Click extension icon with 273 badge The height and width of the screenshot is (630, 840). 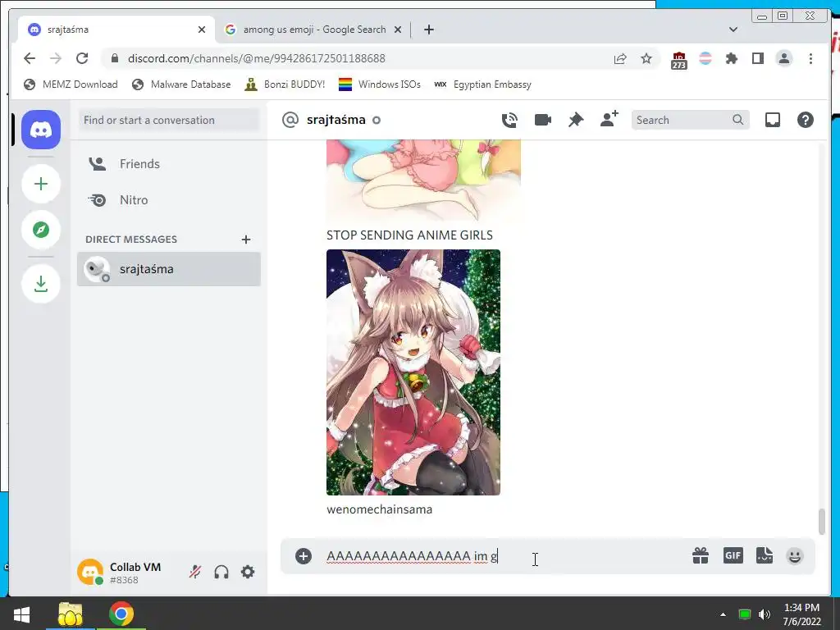pyautogui.click(x=678, y=60)
